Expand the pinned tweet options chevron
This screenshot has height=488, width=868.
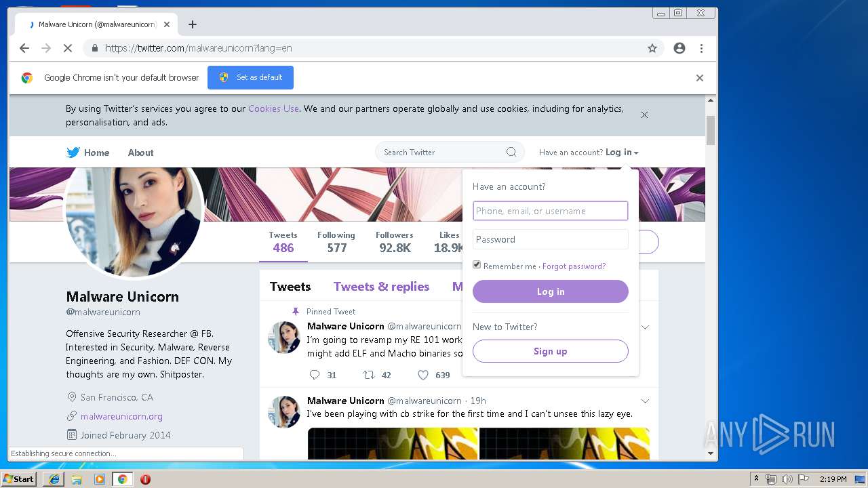pos(645,327)
